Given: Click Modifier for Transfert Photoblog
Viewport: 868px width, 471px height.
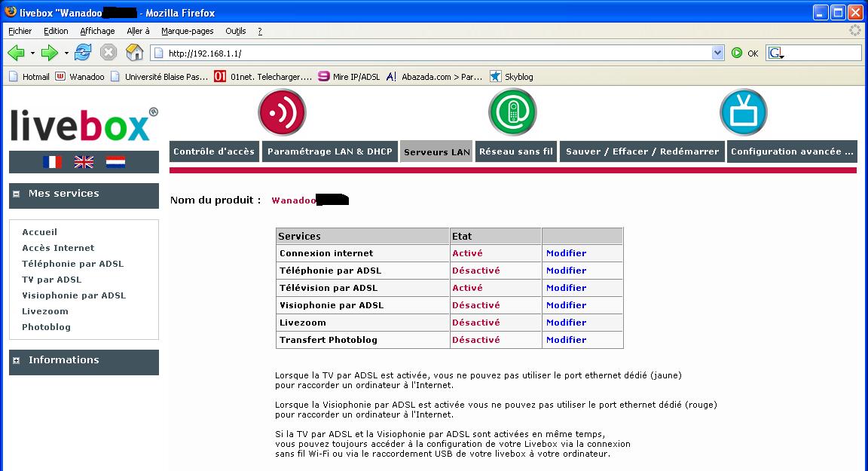Looking at the screenshot, I should tap(567, 340).
